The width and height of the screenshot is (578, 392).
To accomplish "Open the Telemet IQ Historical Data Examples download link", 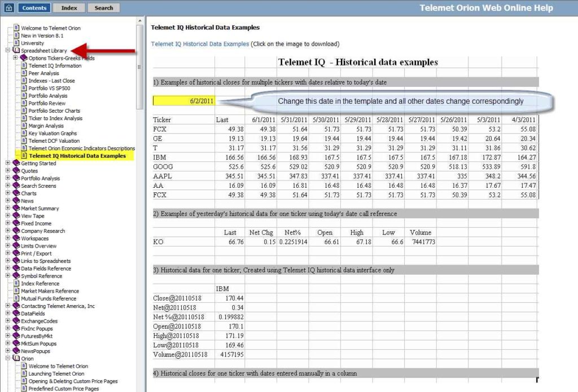I will [200, 44].
